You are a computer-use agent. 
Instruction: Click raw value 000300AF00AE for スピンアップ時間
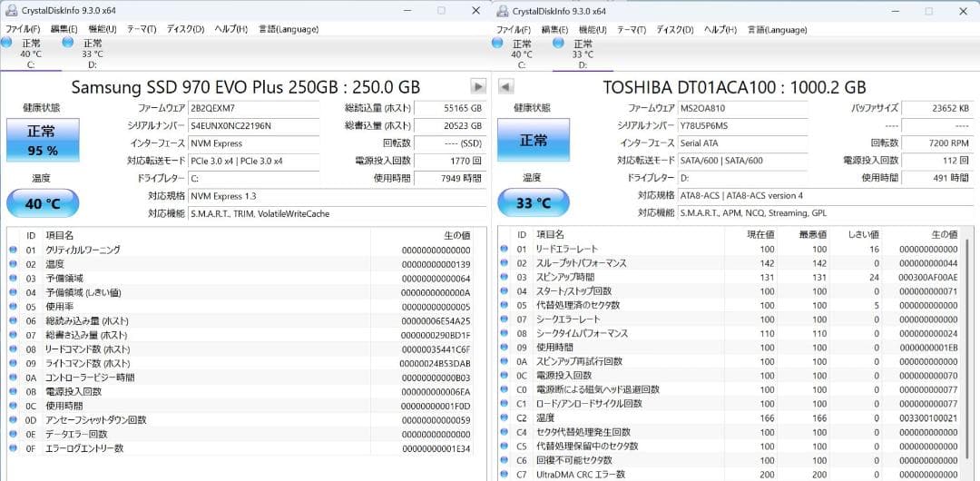pyautogui.click(x=927, y=277)
